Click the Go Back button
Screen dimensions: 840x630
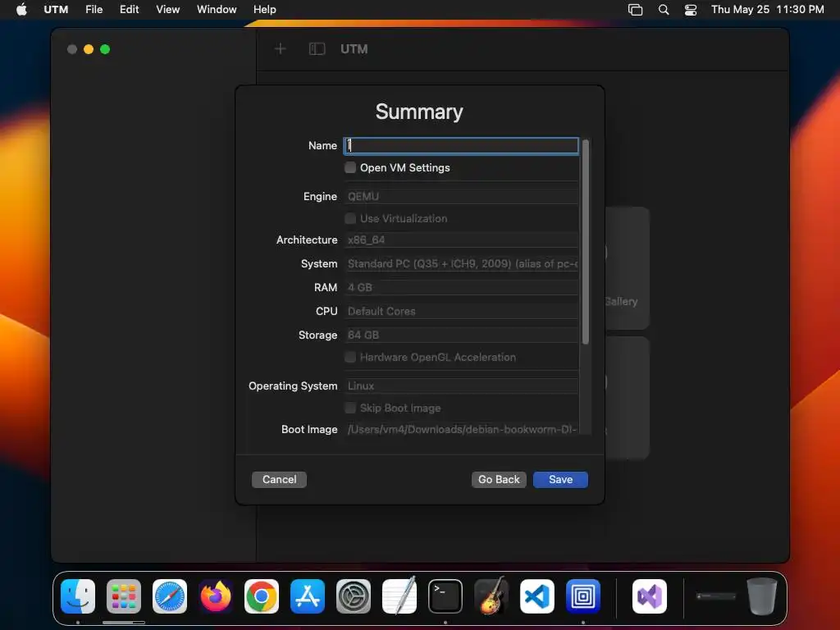pos(498,479)
